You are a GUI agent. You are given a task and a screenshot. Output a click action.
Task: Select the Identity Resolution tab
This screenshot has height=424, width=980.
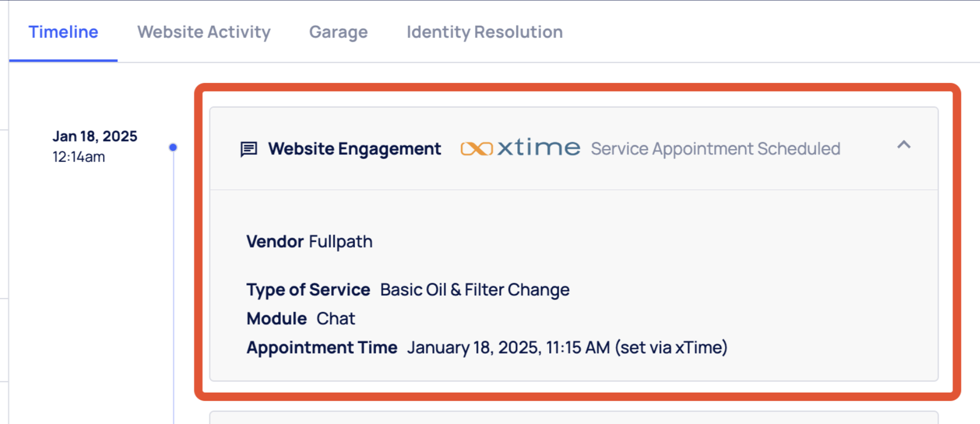tap(484, 32)
